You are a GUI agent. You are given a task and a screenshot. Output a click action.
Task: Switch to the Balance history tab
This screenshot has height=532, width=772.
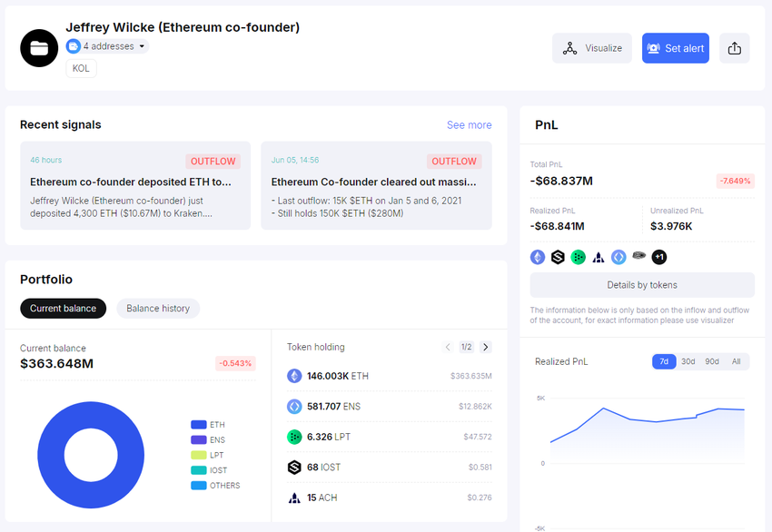[x=158, y=309]
